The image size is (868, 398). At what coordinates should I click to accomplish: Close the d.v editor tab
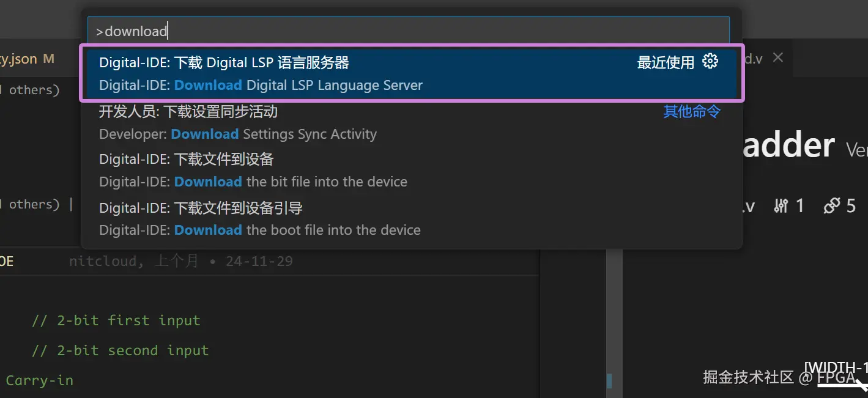tap(777, 57)
